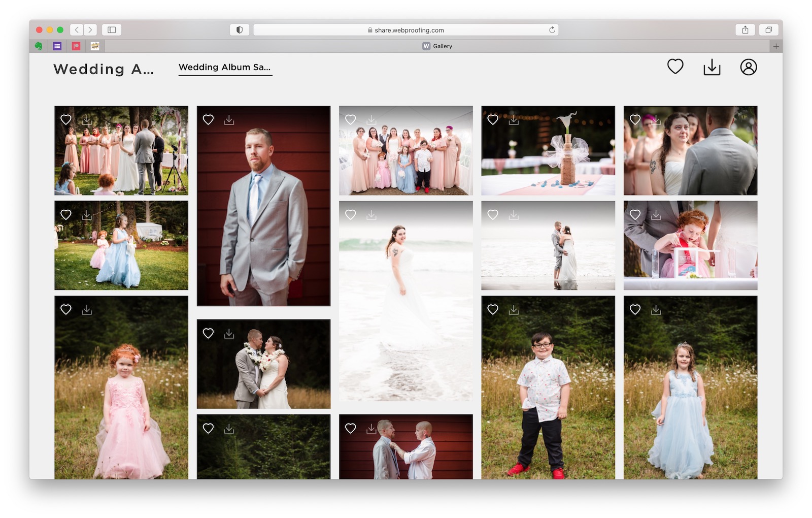This screenshot has height=518, width=812.
Task: Switch to the Gallery tab
Action: click(438, 46)
